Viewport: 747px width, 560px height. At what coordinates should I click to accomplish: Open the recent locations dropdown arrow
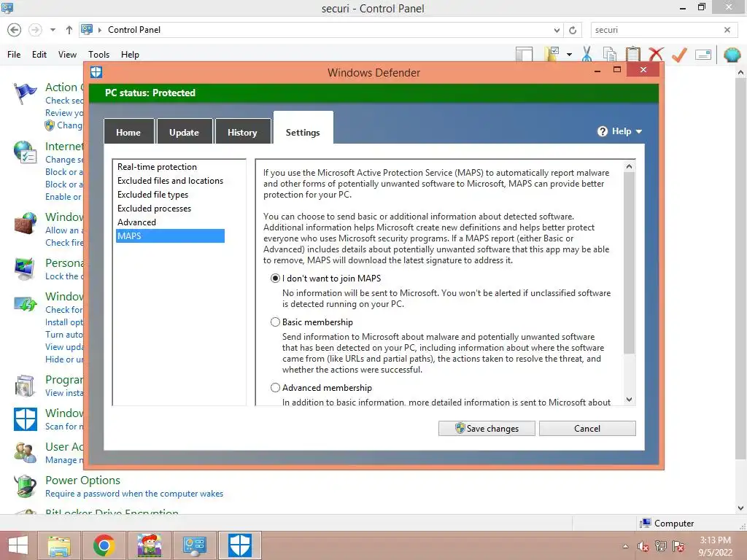click(x=53, y=30)
